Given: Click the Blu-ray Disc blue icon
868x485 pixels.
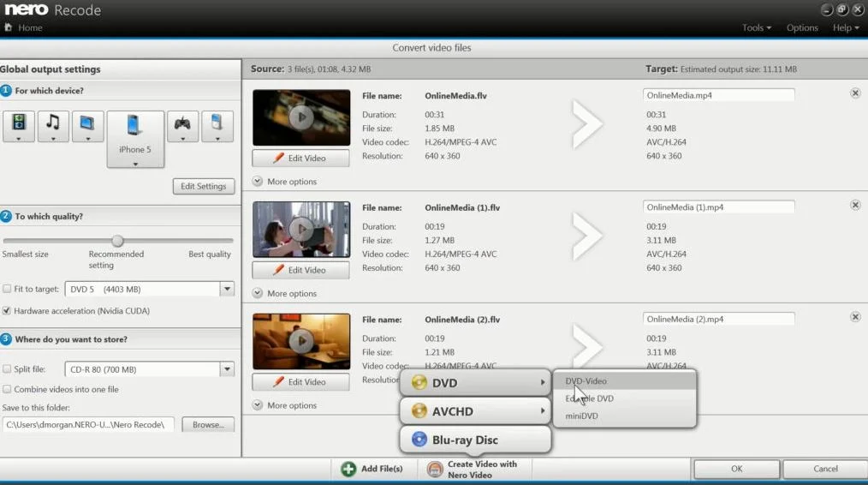Looking at the screenshot, I should 419,440.
